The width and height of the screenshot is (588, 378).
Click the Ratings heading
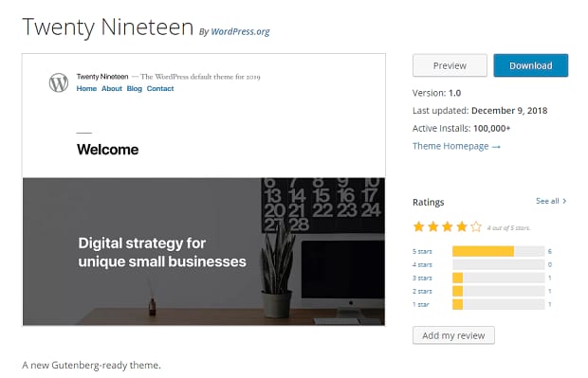429,203
